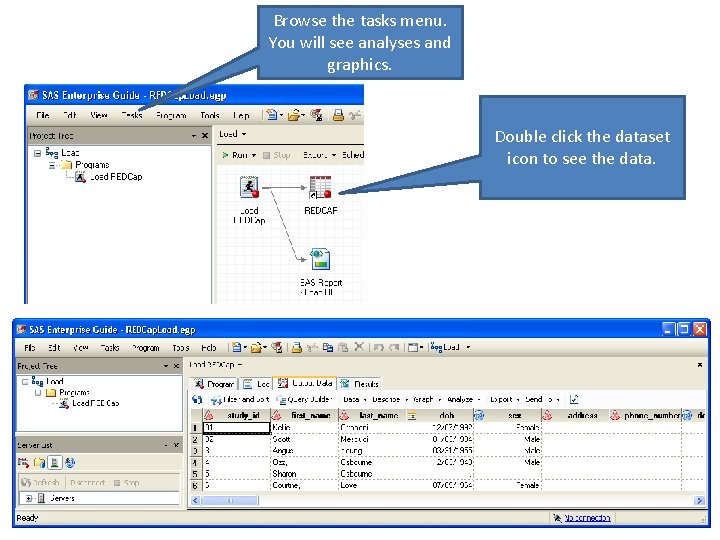Viewport: 720px width, 540px height.
Task: Open Tasks menu in the data grid window
Action: (x=110, y=348)
